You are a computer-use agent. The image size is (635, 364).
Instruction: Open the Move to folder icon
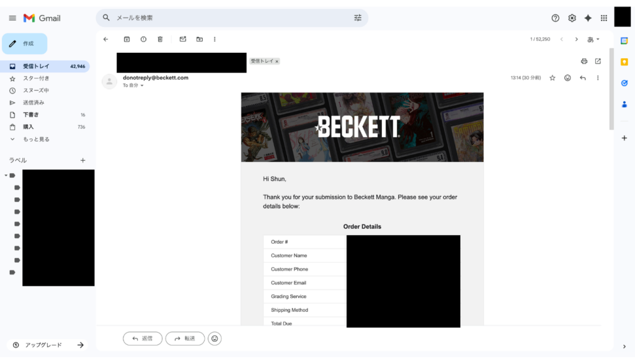point(200,39)
